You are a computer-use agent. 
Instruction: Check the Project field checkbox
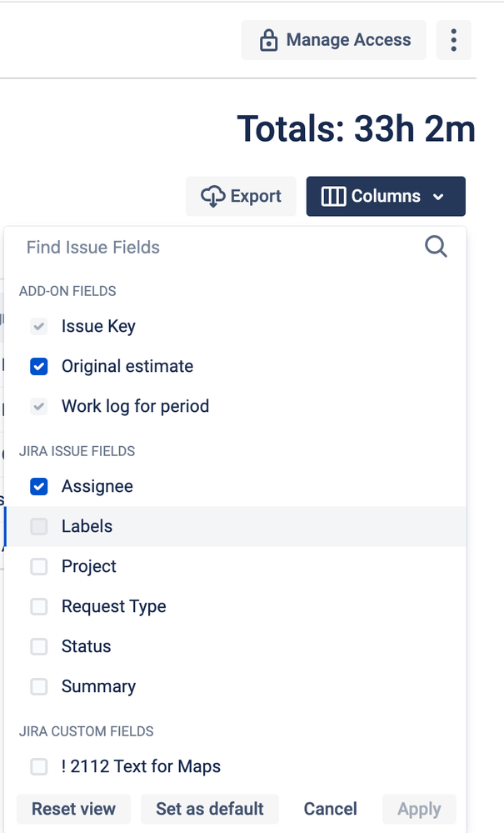pyautogui.click(x=39, y=566)
